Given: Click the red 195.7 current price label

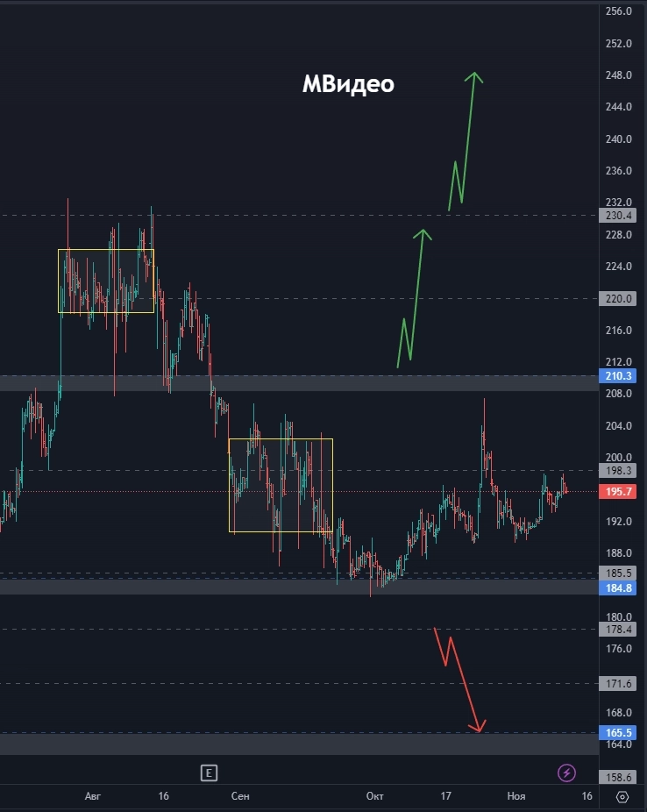Looking at the screenshot, I should tap(618, 491).
